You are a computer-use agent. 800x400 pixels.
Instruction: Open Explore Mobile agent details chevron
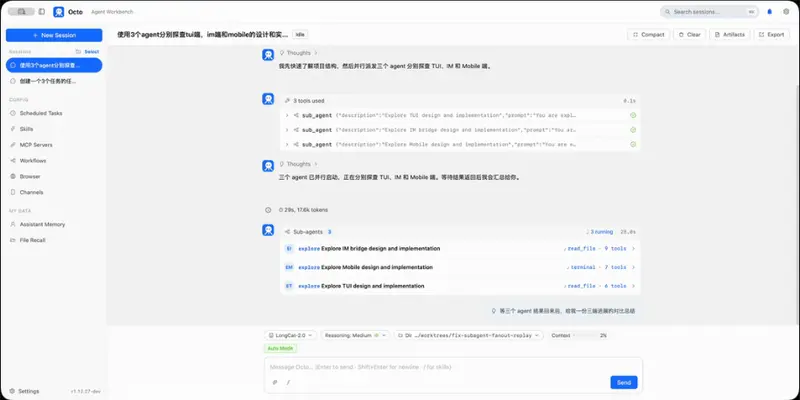(633, 267)
